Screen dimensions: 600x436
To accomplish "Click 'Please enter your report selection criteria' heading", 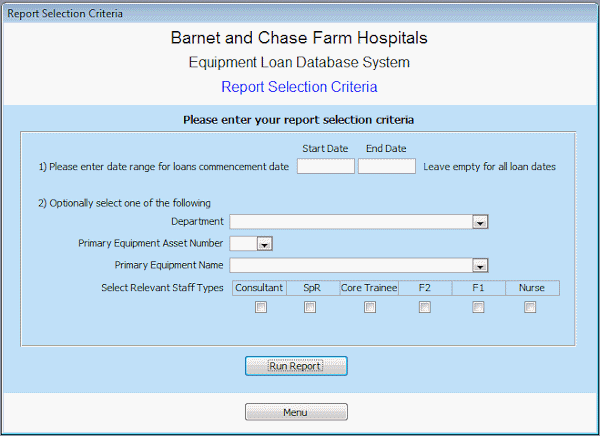I will (x=298, y=120).
